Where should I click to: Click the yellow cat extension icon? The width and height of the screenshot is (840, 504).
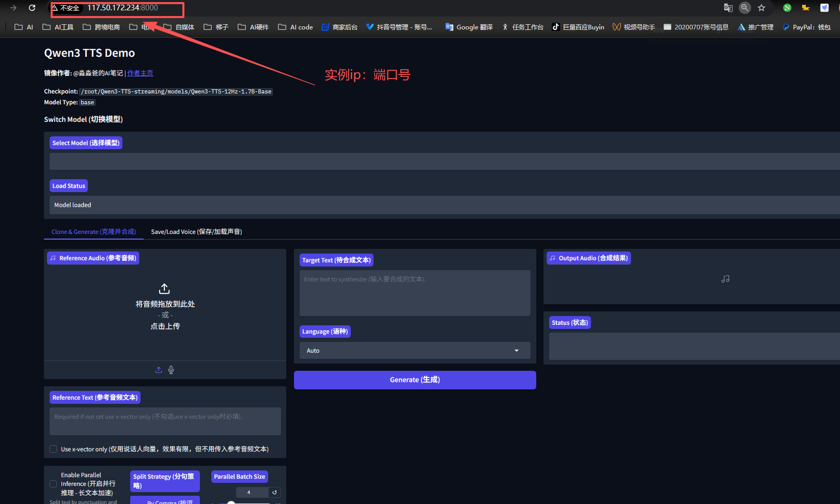(x=805, y=8)
